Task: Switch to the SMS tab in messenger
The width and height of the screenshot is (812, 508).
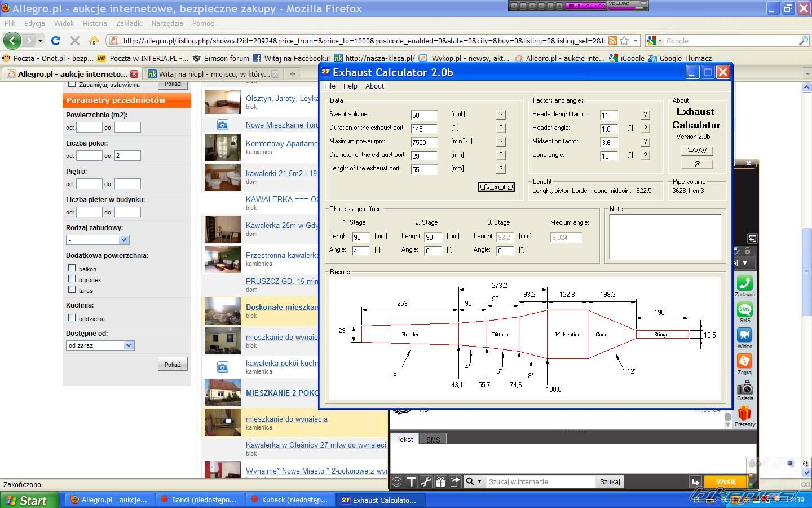Action: click(433, 440)
